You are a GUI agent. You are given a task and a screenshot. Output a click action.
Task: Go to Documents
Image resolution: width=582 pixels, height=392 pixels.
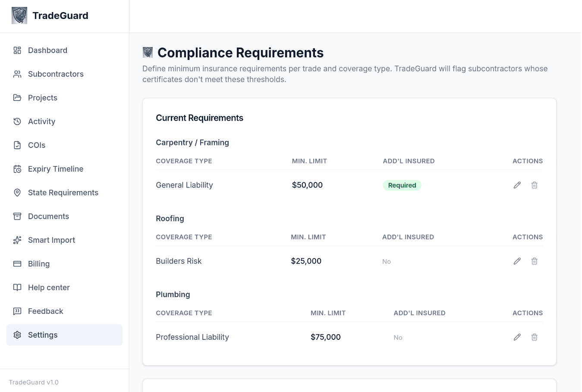pyautogui.click(x=64, y=216)
